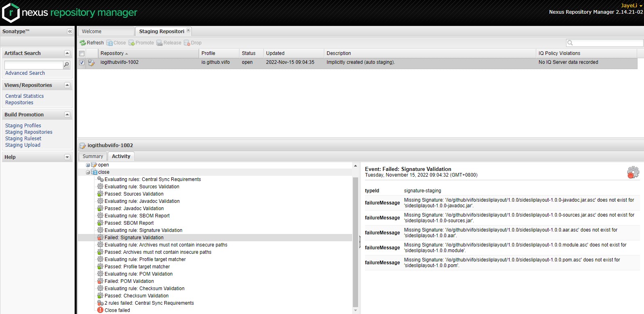Click icon beside Evaluating rule: Signature Validation
Viewport: 644px width, 314px height.
pyautogui.click(x=100, y=230)
